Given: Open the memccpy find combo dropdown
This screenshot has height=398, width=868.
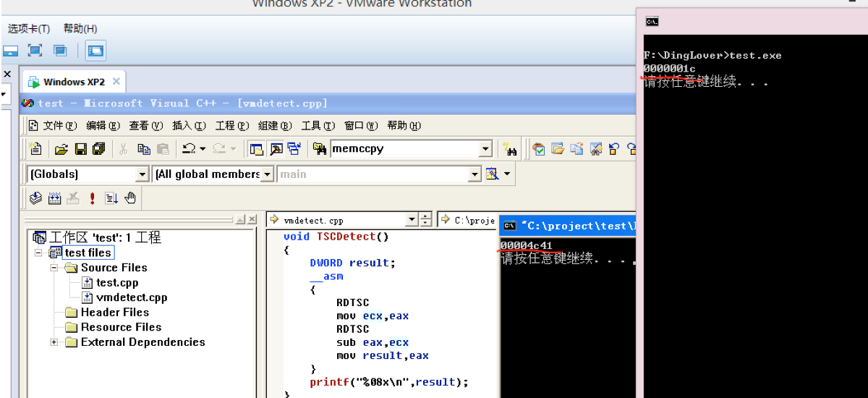Looking at the screenshot, I should point(485,149).
